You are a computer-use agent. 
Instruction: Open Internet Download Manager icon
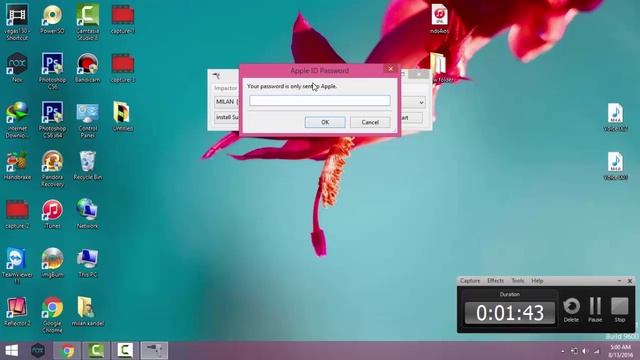pos(17,120)
